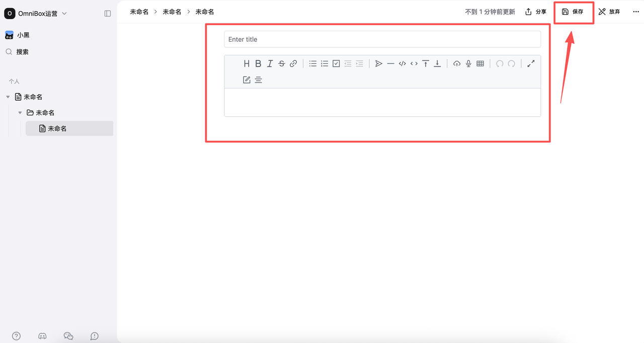Click the Enter title input field
This screenshot has height=343, width=644.
tap(382, 39)
